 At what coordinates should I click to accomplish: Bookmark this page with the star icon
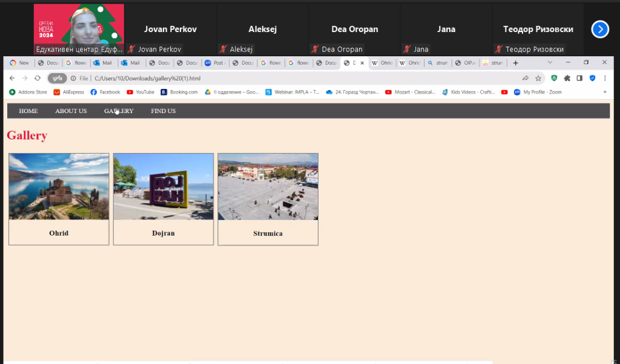(x=538, y=78)
